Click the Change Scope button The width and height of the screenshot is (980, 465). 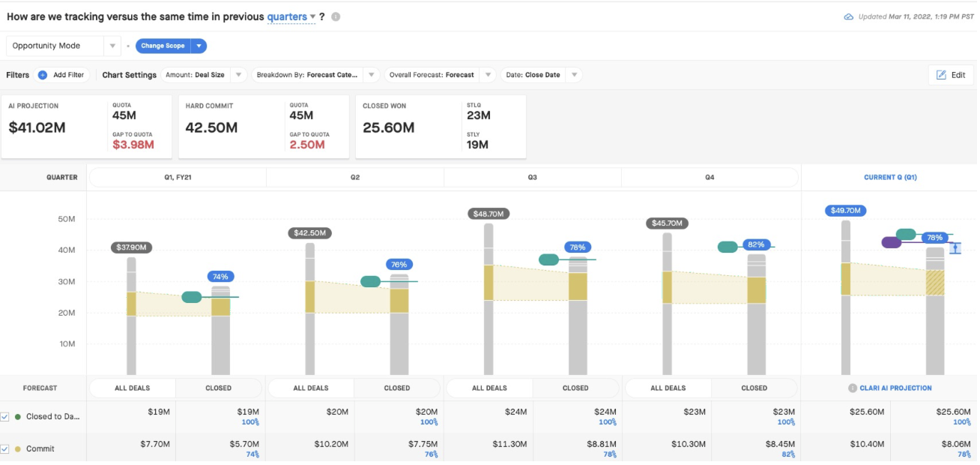163,46
